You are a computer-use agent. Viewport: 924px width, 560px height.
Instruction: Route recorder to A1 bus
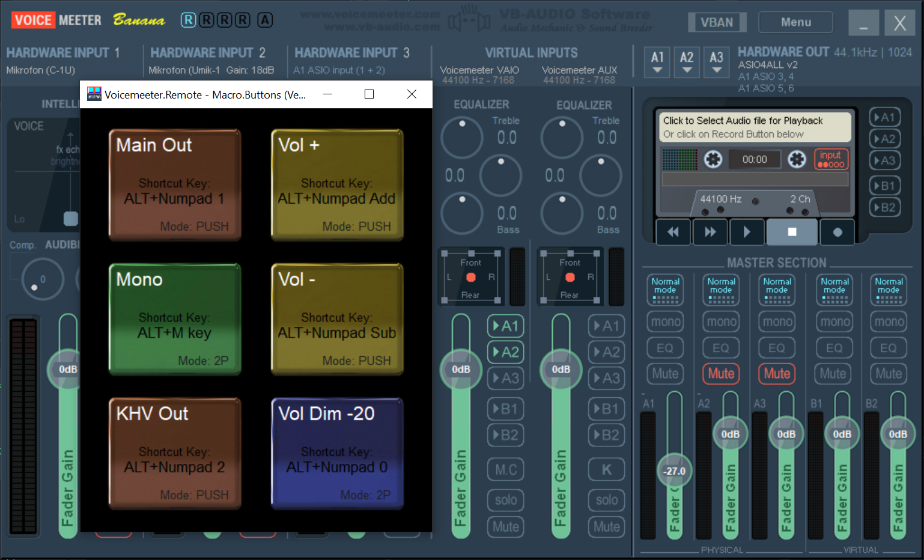[884, 117]
